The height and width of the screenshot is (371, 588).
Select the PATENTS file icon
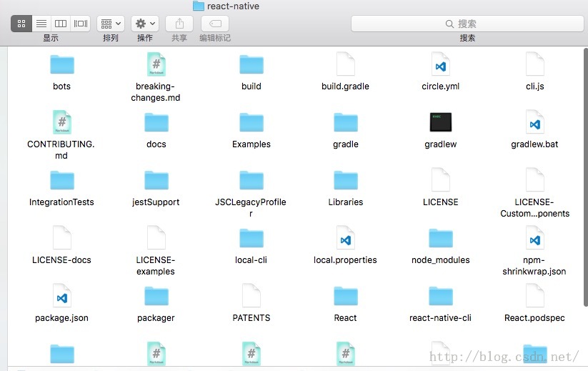click(251, 296)
